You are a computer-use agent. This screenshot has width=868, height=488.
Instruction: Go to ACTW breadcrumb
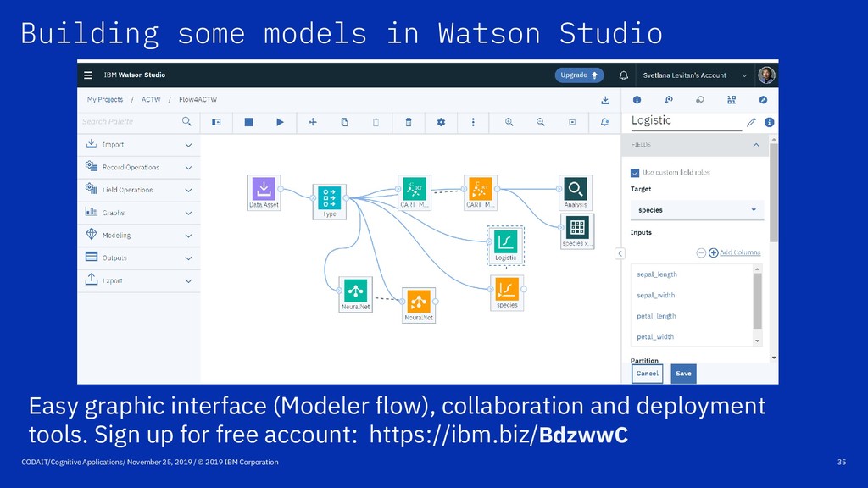click(151, 100)
